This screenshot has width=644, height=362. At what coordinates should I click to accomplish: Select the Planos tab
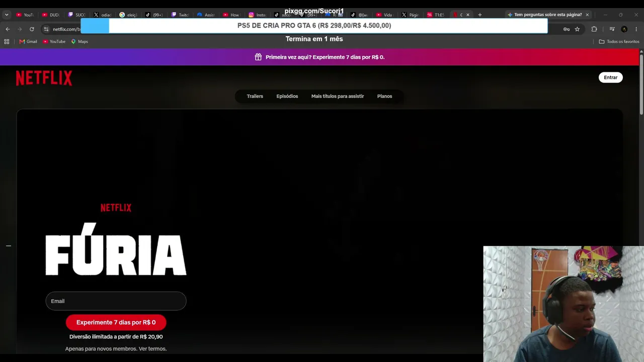[x=385, y=96]
